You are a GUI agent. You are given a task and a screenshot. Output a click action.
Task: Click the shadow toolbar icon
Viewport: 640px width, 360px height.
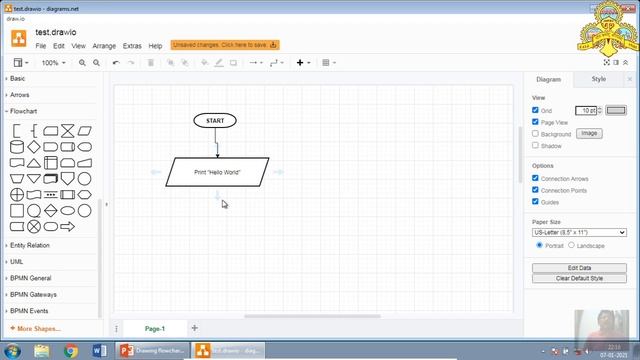(x=233, y=63)
